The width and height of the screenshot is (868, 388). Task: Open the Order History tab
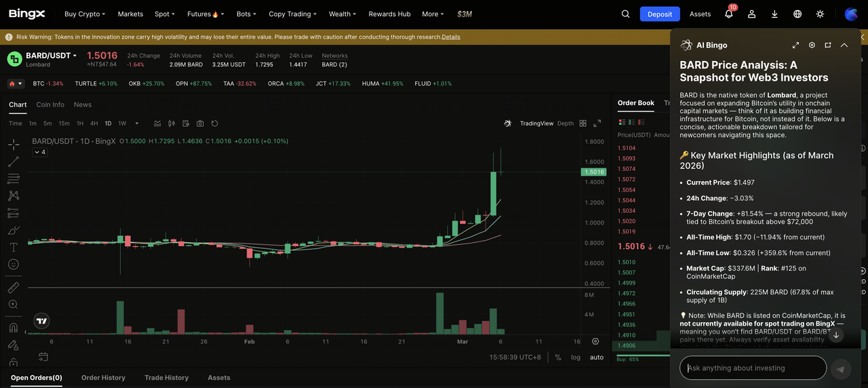tap(103, 378)
